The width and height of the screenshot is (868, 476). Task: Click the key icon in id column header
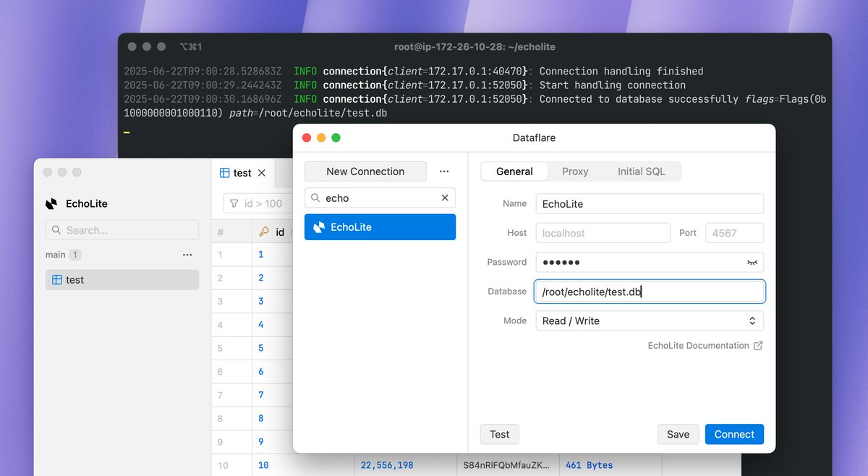[264, 232]
